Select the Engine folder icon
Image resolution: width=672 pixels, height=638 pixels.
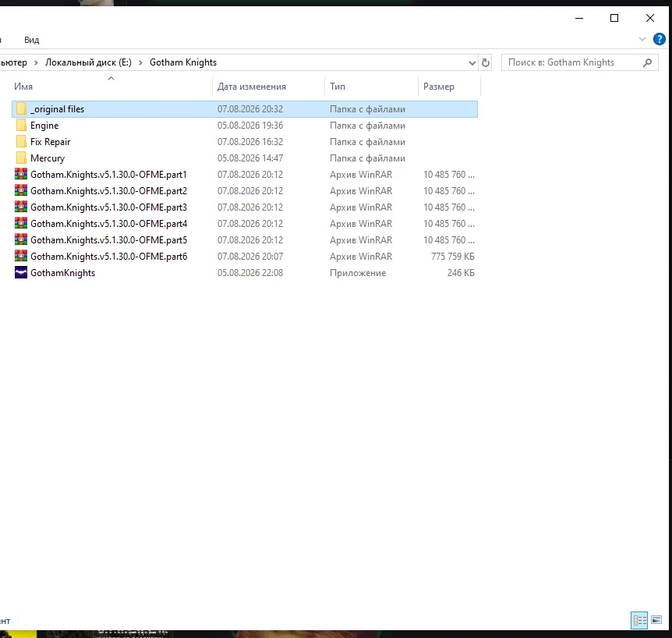(21, 126)
